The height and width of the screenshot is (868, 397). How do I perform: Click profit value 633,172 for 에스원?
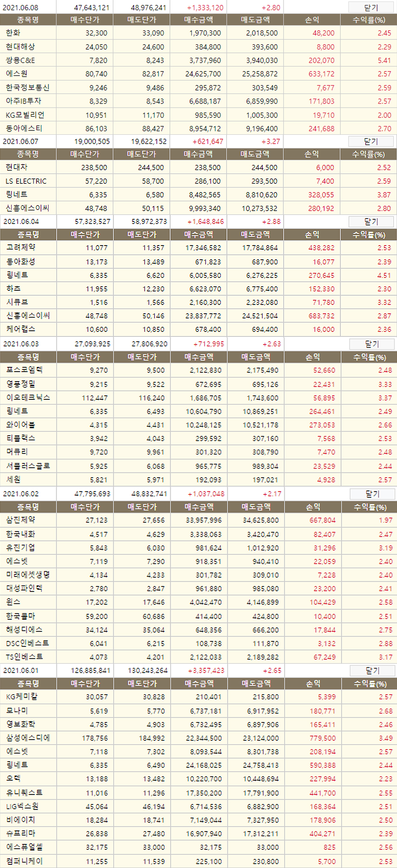click(x=322, y=74)
